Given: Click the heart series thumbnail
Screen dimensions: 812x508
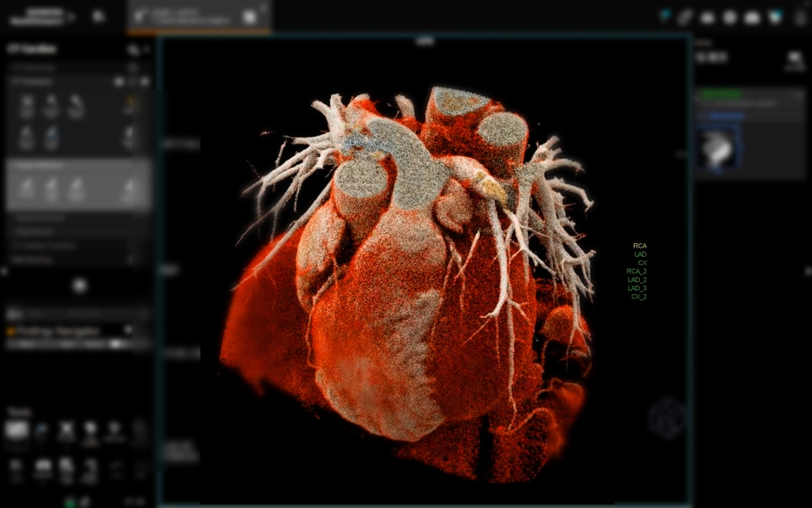Looking at the screenshot, I should (718, 149).
